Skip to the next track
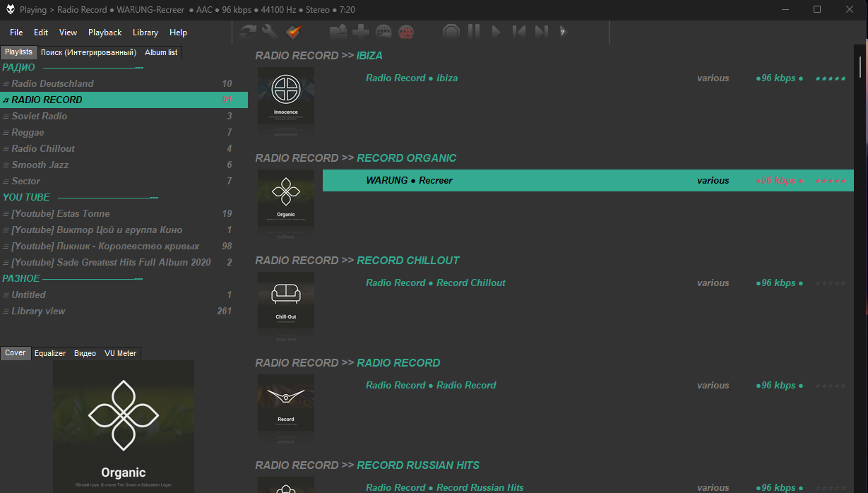 coord(542,31)
